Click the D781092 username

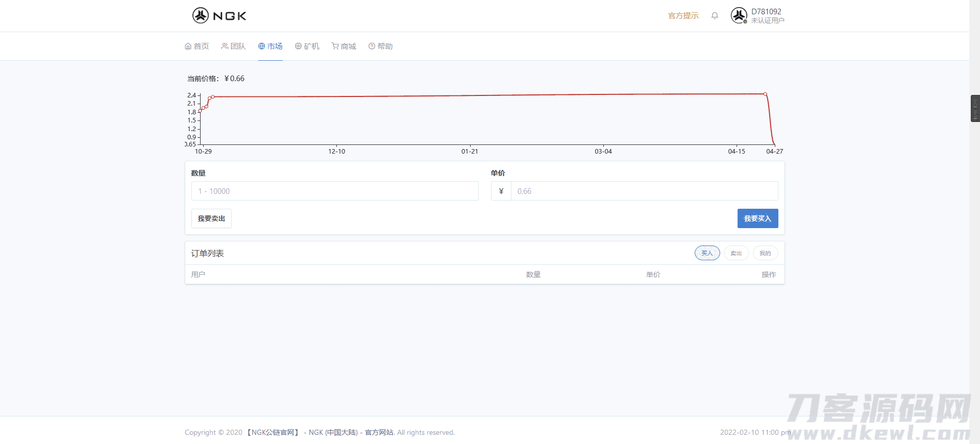tap(766, 12)
